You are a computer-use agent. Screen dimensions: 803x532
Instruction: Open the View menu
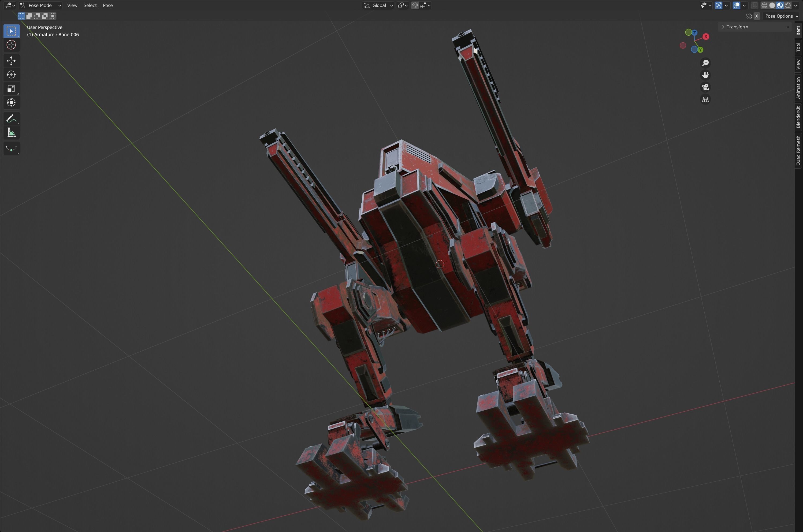(72, 5)
